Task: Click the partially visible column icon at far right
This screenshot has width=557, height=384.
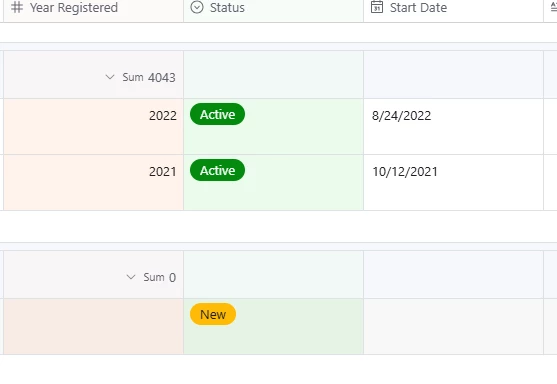Action: click(553, 7)
